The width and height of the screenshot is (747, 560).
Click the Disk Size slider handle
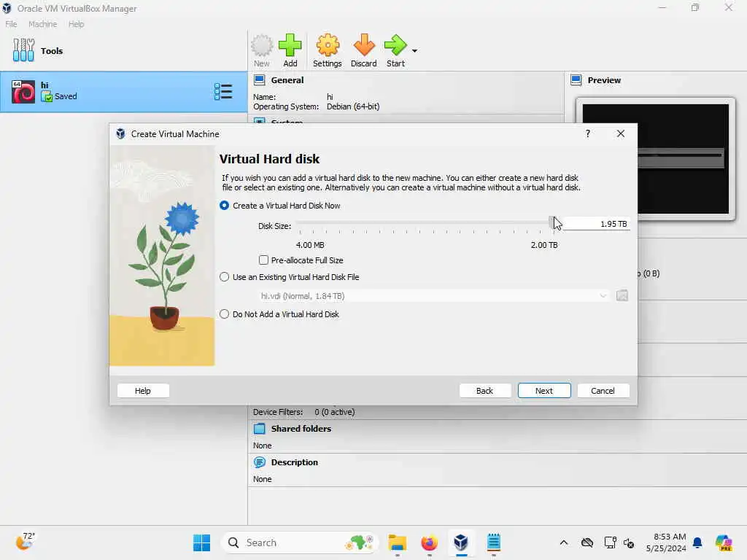click(551, 223)
